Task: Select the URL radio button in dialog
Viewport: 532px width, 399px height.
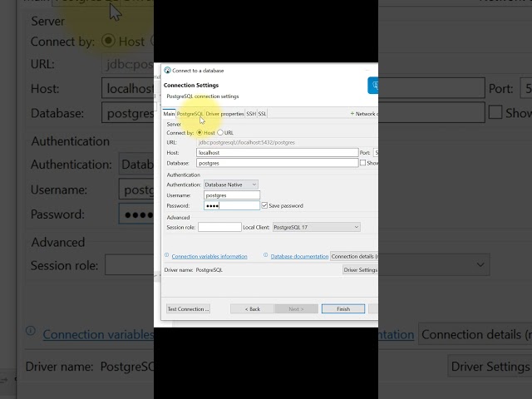Action: 220,132
